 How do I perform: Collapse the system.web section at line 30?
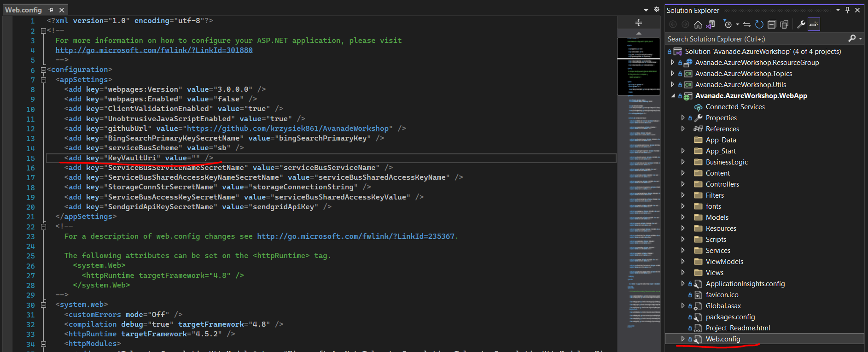point(43,305)
